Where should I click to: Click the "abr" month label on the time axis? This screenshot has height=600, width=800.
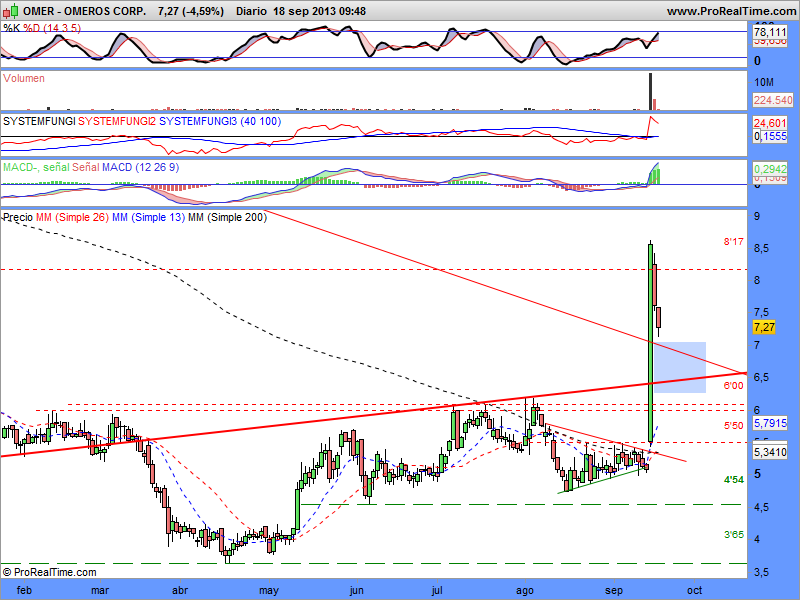click(180, 590)
